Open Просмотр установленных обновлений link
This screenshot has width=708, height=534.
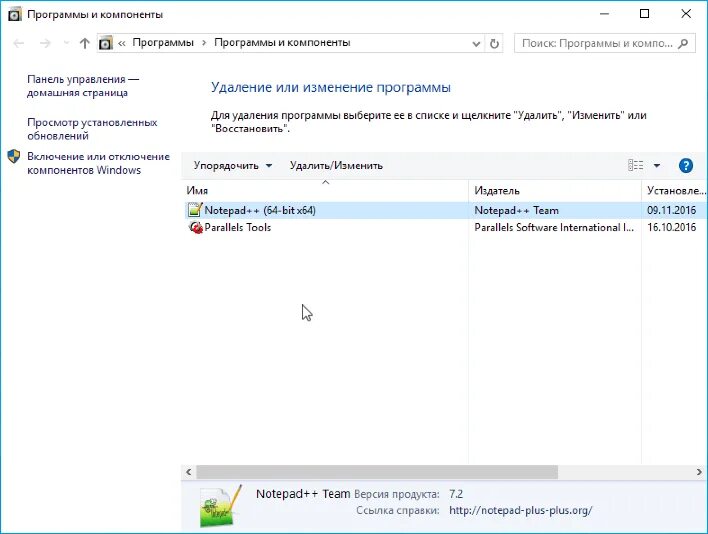coord(92,129)
